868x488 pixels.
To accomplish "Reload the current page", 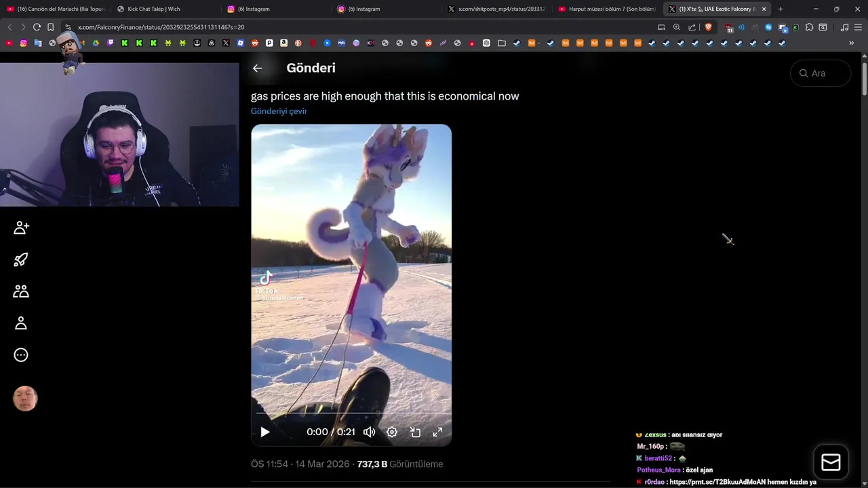I will click(x=37, y=27).
